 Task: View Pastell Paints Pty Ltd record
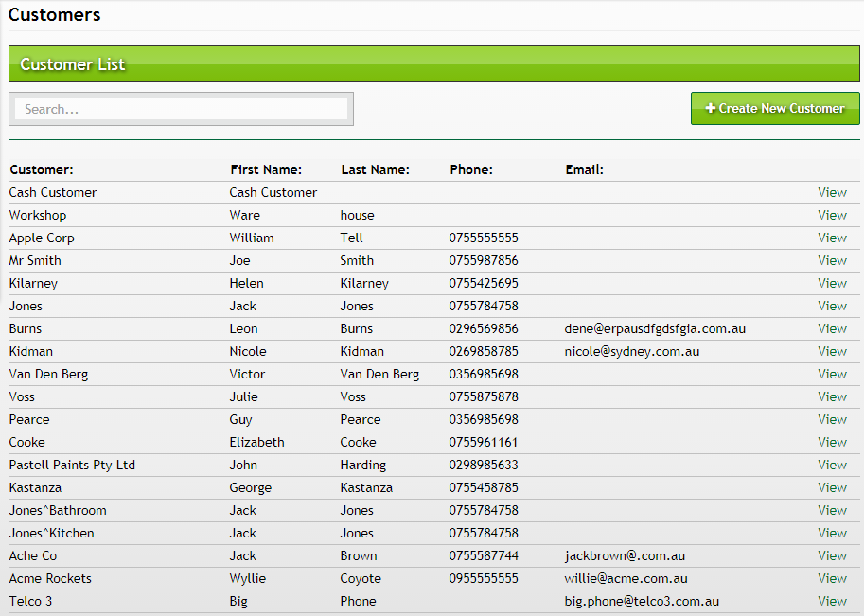tap(832, 465)
